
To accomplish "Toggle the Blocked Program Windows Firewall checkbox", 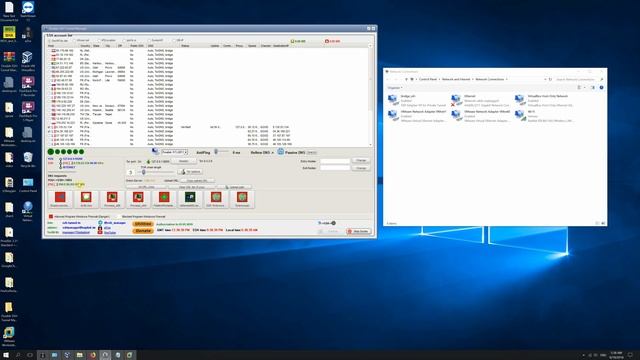I will click(x=119, y=216).
